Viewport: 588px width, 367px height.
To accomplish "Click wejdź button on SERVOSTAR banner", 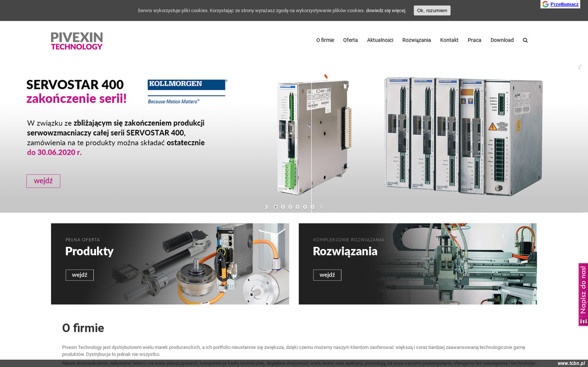I will tap(43, 181).
